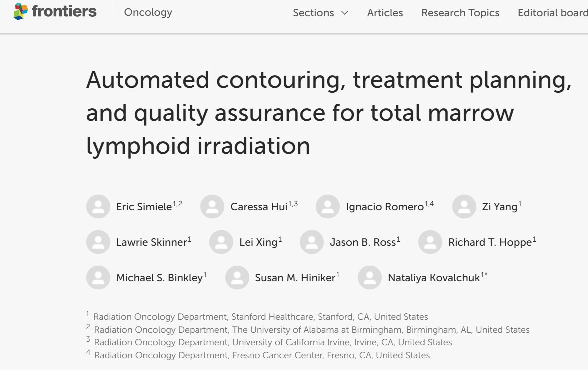The width and height of the screenshot is (588, 370).
Task: Click Richard T. Hoppe's avatar icon
Action: (430, 242)
